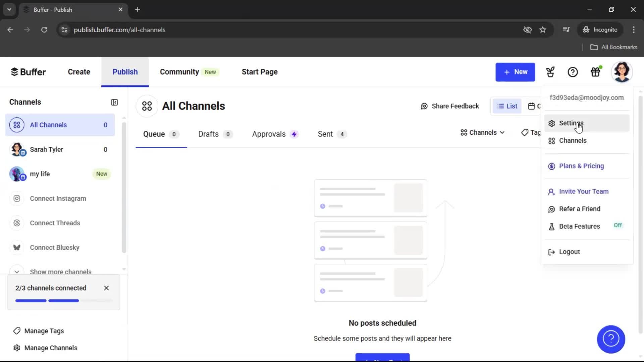The image size is (644, 362).
Task: Bookmark this page with star icon
Action: (x=543, y=30)
